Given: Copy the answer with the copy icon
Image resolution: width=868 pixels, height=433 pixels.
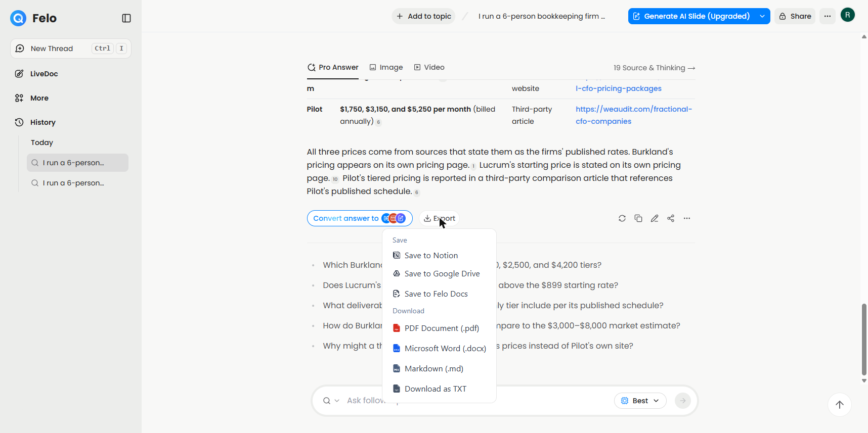Looking at the screenshot, I should coord(638,218).
